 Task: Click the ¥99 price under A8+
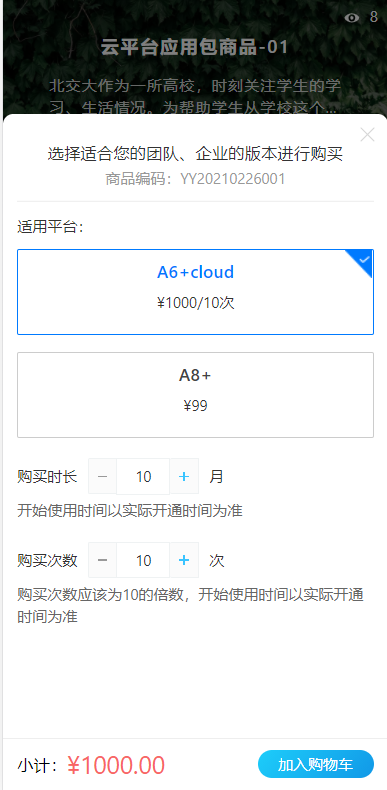[196, 406]
